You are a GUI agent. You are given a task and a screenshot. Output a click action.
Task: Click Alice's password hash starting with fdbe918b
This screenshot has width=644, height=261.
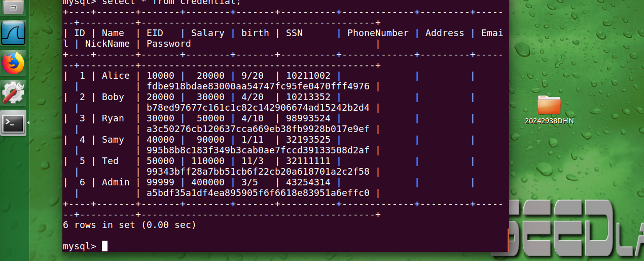click(x=258, y=86)
